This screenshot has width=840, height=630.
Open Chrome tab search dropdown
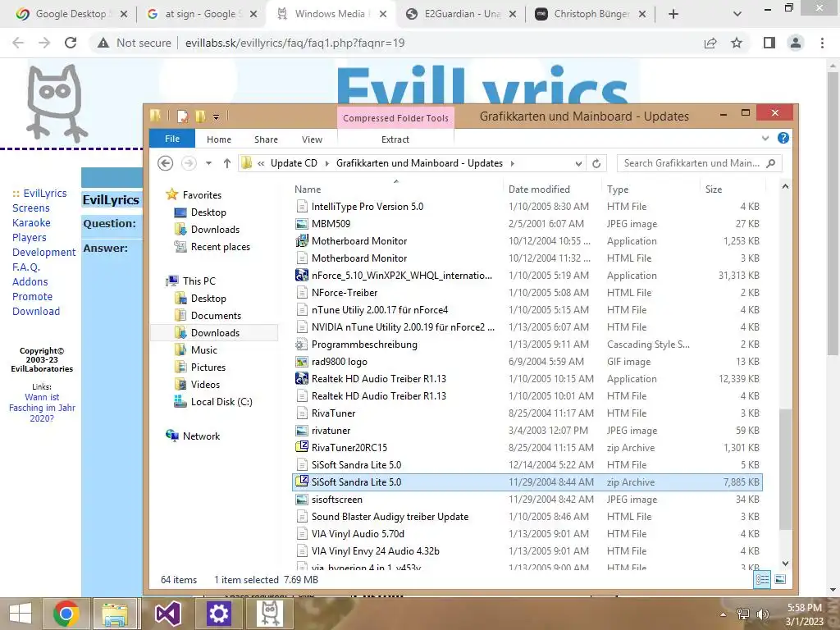pos(737,14)
